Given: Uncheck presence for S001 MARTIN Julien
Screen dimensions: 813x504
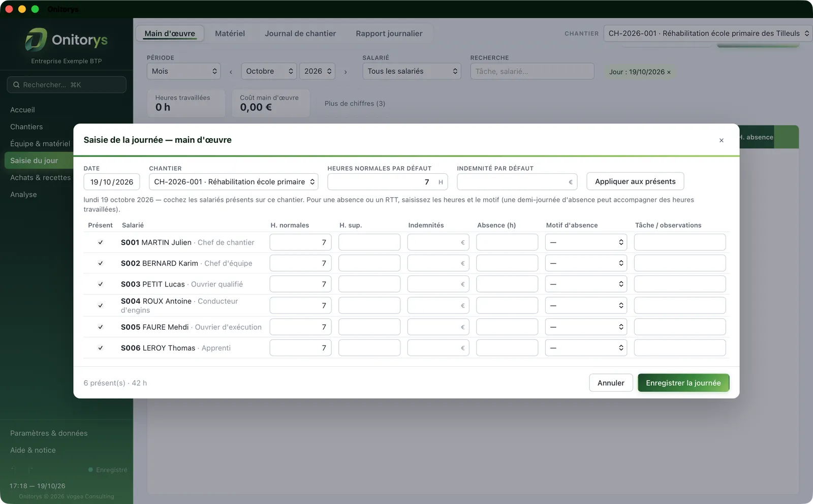Looking at the screenshot, I should (x=101, y=242).
